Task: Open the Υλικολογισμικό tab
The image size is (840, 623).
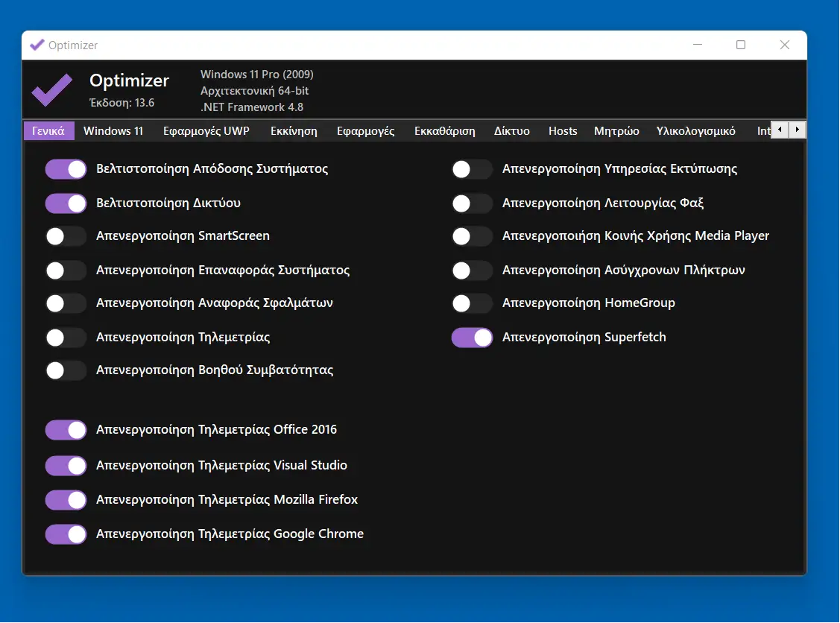Action: 696,130
